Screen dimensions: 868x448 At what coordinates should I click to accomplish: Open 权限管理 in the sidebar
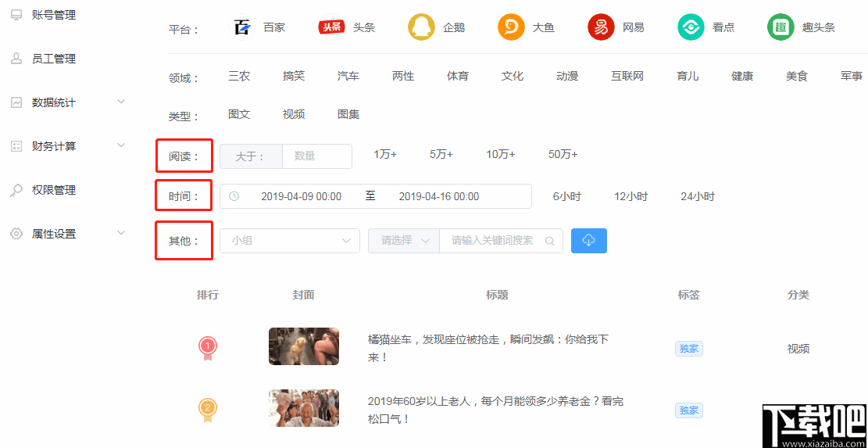tap(54, 190)
